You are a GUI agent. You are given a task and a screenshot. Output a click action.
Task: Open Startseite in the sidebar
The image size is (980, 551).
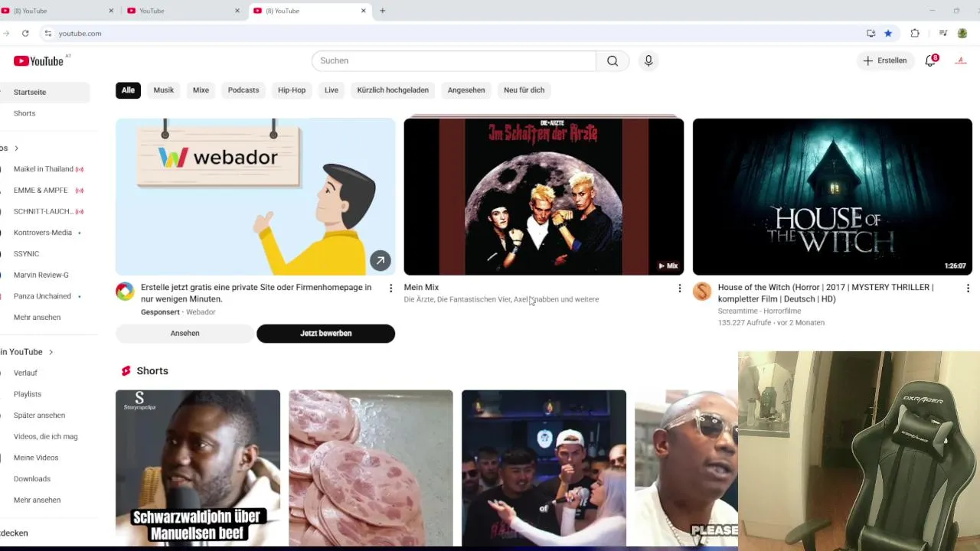[44, 92]
